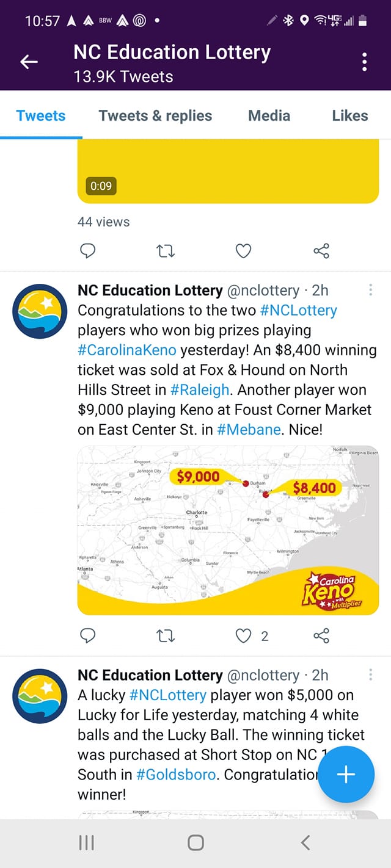Open the Likes tab
This screenshot has height=868, width=391.
350,115
